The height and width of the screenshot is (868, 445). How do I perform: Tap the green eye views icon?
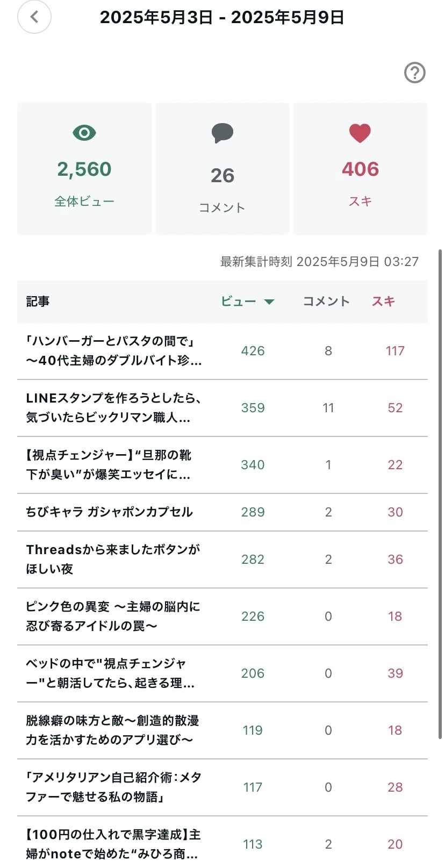[84, 133]
